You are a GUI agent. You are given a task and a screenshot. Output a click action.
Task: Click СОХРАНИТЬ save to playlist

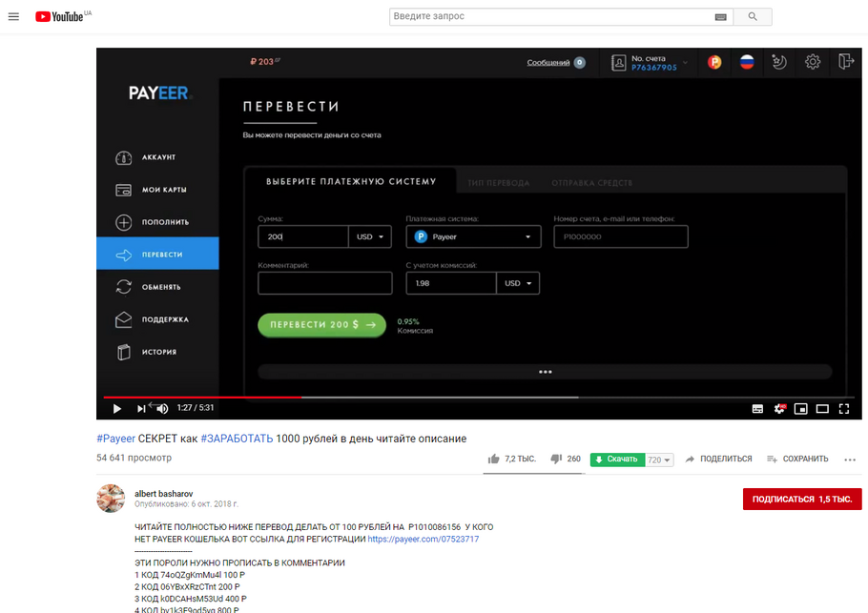(797, 459)
